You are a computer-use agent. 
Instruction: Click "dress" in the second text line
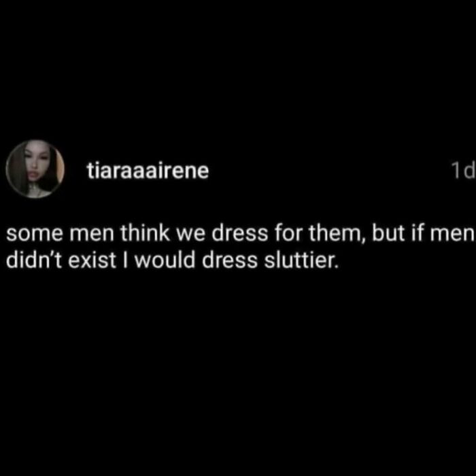tap(230, 260)
